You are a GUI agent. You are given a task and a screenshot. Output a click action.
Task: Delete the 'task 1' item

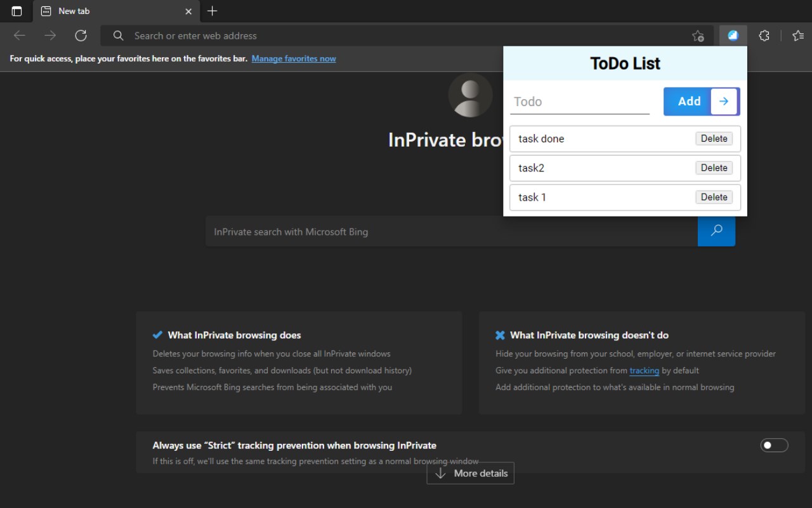[714, 197]
